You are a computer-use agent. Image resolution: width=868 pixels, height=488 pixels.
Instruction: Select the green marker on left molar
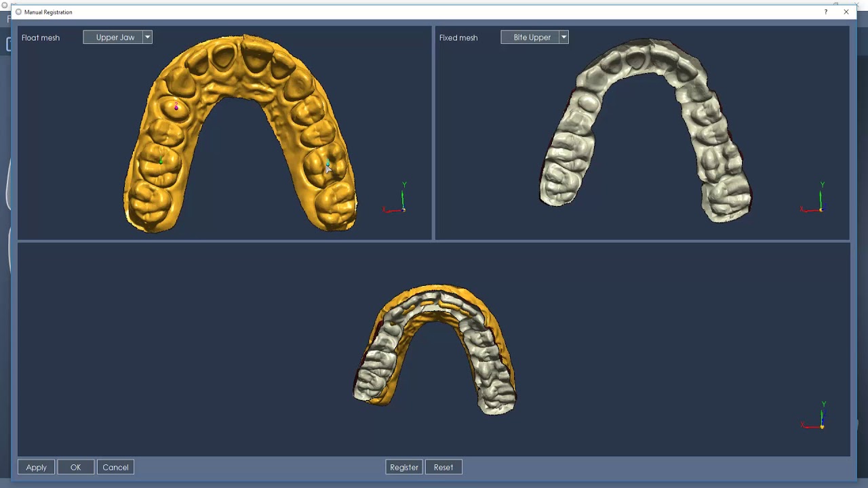161,161
